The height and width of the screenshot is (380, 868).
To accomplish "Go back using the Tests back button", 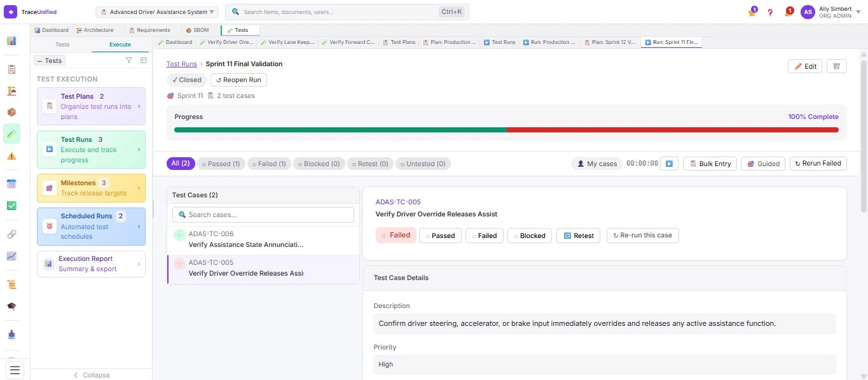I will [x=50, y=60].
